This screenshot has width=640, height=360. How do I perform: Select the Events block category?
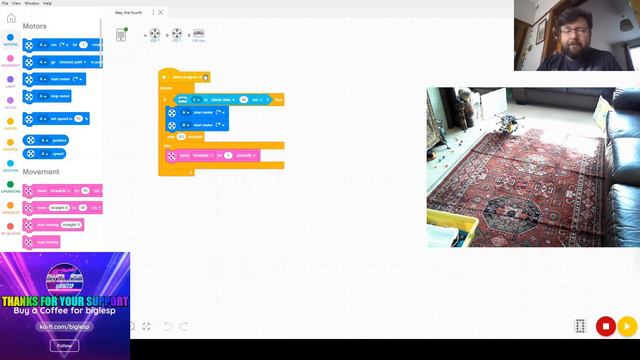coord(11,124)
